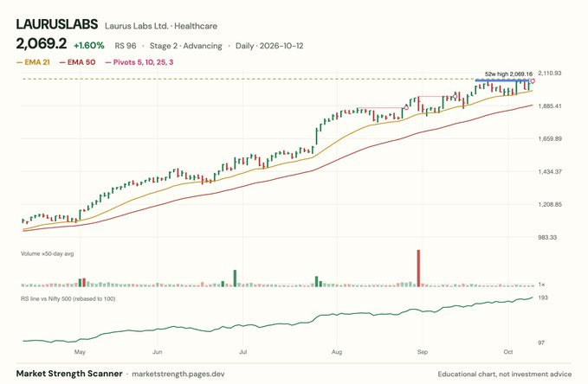The height and width of the screenshot is (384, 588).
Task: Click the Pivots 5, 10, 25, 3 legend
Action: [139, 62]
